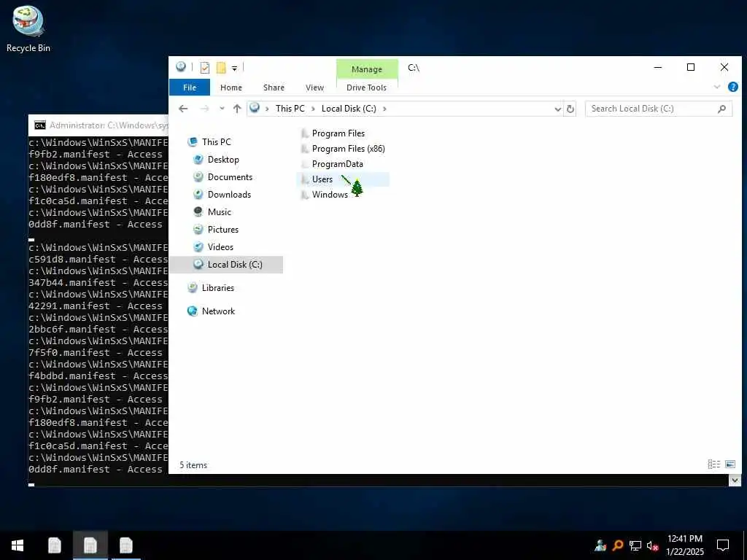Click the New folder quick access icon
Viewport: 747px width, 560px height.
(221, 68)
